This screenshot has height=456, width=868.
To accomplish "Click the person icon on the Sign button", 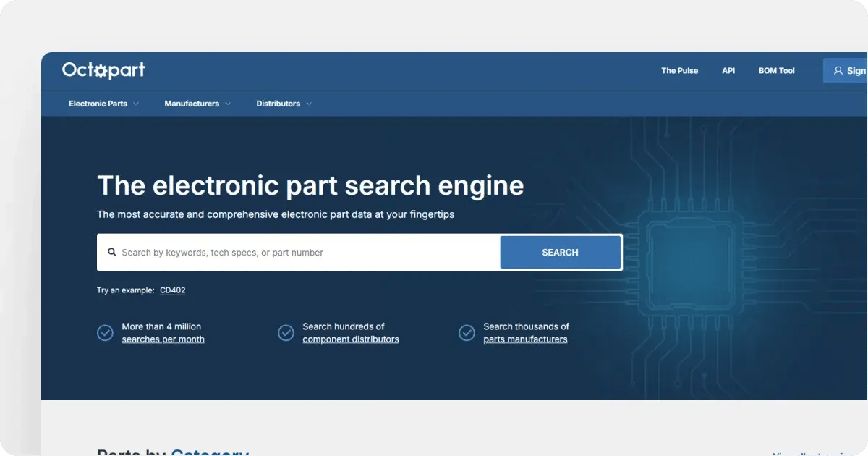I will coord(838,70).
